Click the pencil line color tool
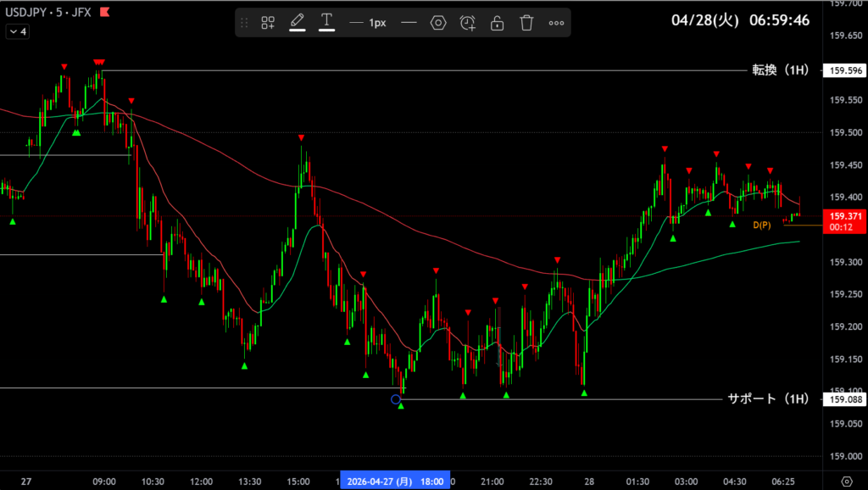 tap(298, 23)
